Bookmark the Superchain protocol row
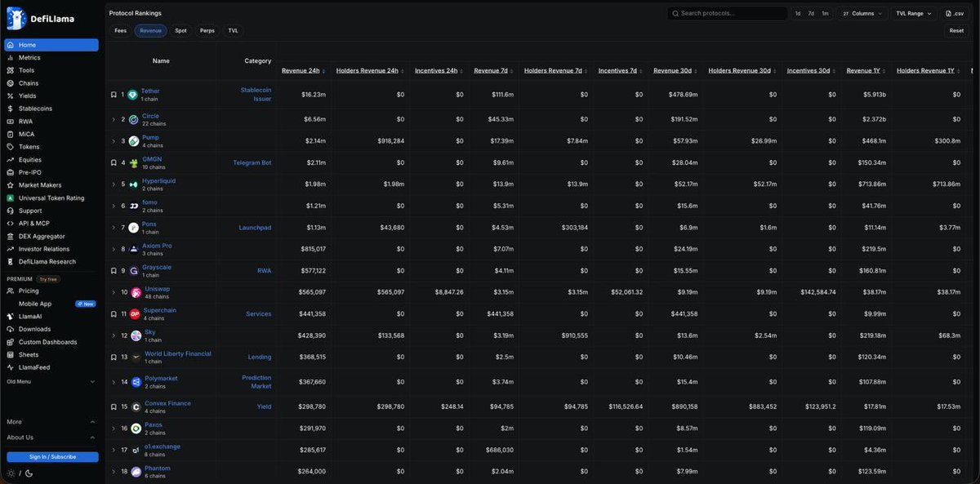980x484 pixels. pyautogui.click(x=114, y=314)
